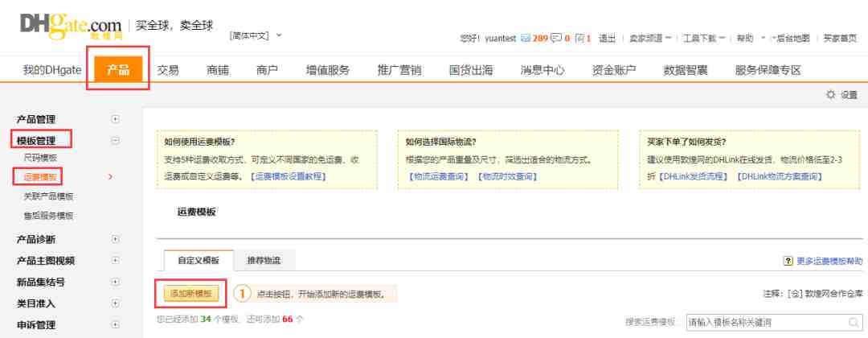Open the 工具下载 dropdown menu
Image resolution: width=868 pixels, height=338 pixels.
(703, 39)
